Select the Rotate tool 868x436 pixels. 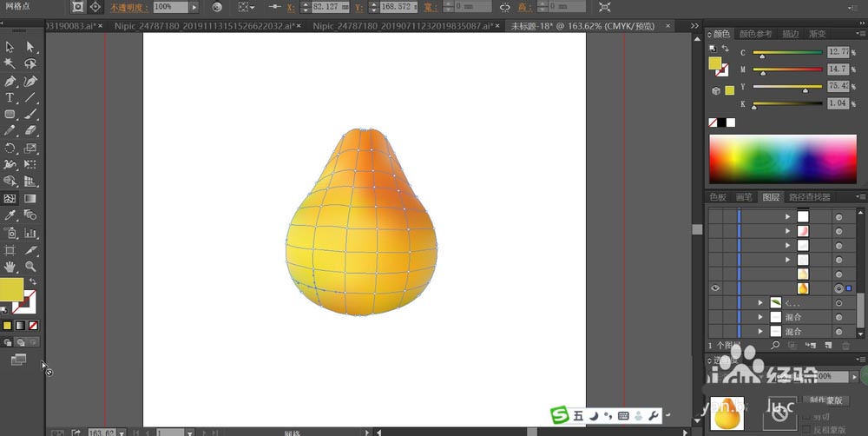click(10, 148)
